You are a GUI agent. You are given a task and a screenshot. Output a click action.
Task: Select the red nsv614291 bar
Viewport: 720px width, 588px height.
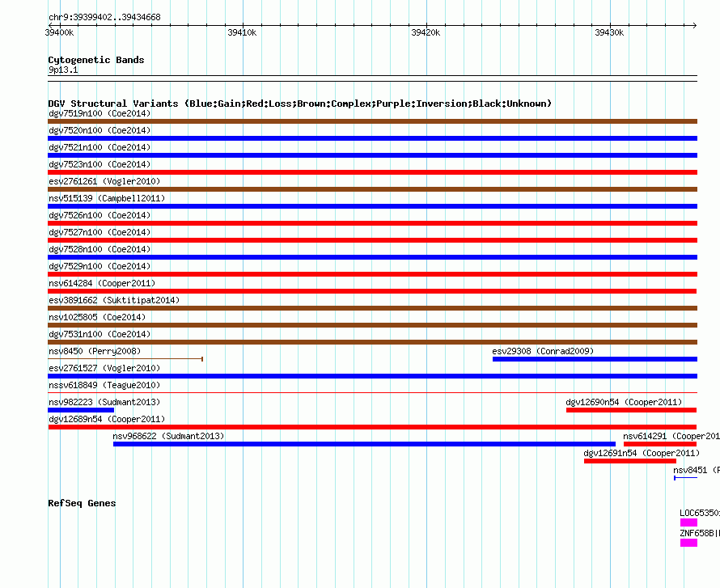pyautogui.click(x=660, y=444)
